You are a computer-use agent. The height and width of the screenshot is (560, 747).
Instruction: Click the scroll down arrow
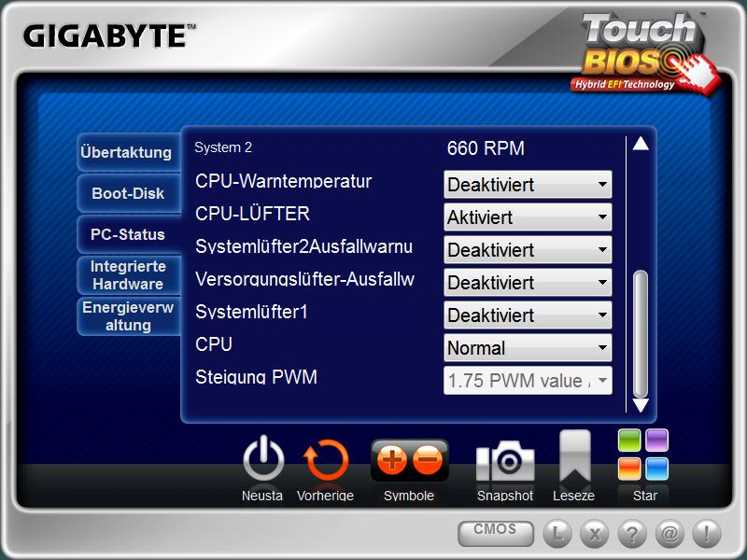click(x=641, y=405)
